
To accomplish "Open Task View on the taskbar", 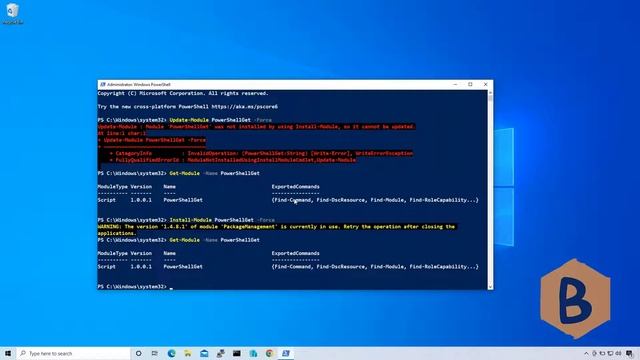I will 155,353.
